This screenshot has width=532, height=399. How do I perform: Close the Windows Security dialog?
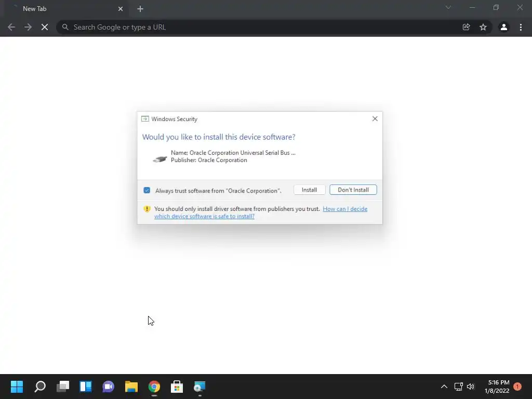[x=375, y=119]
